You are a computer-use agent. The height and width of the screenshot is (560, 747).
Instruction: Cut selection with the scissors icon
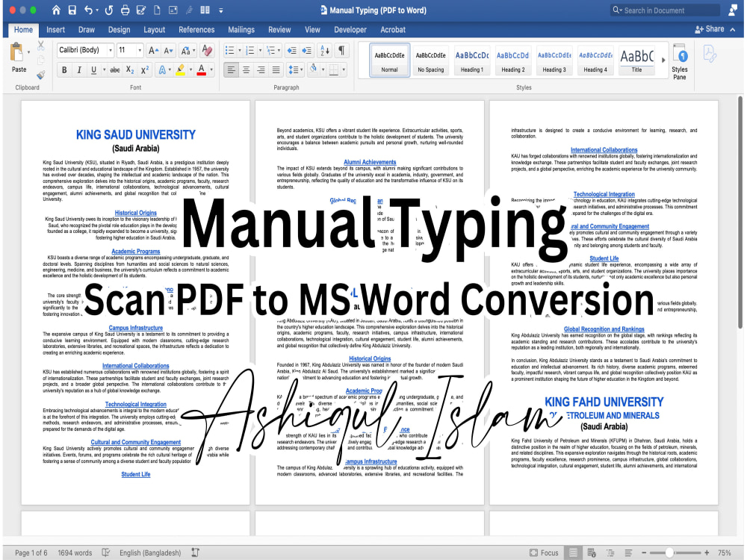point(41,46)
